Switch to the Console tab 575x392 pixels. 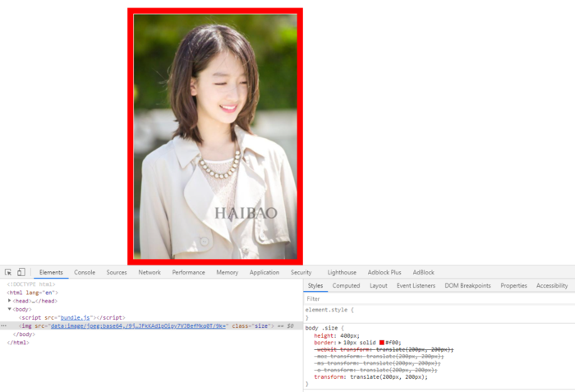[x=85, y=272]
